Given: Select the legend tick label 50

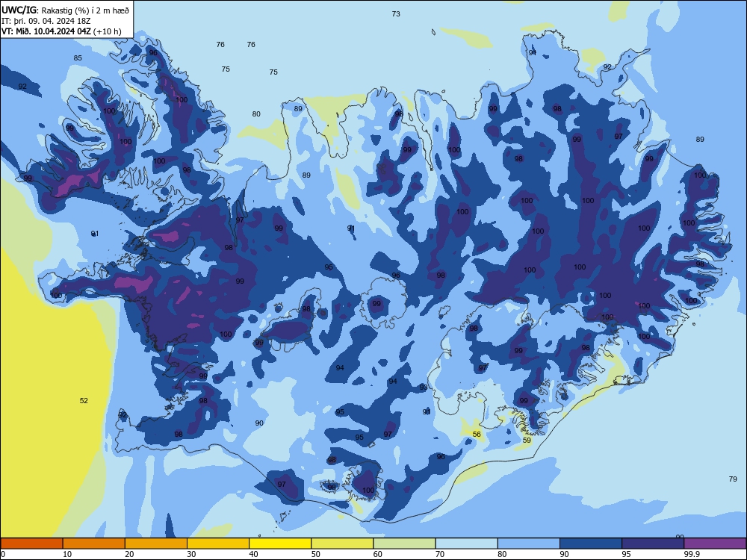Looking at the screenshot, I should click(x=315, y=554).
